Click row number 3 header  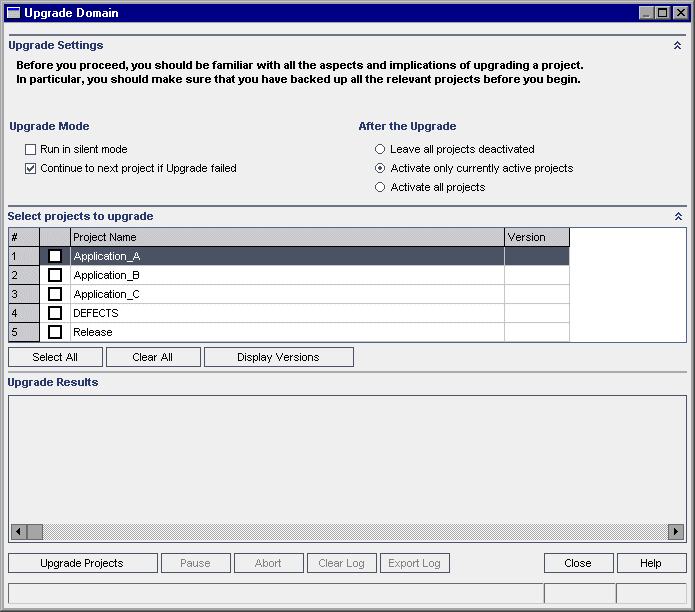click(24, 294)
